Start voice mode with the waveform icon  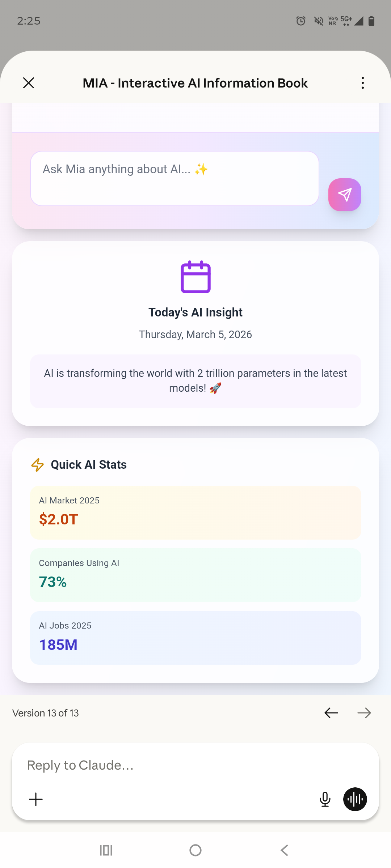[354, 799]
